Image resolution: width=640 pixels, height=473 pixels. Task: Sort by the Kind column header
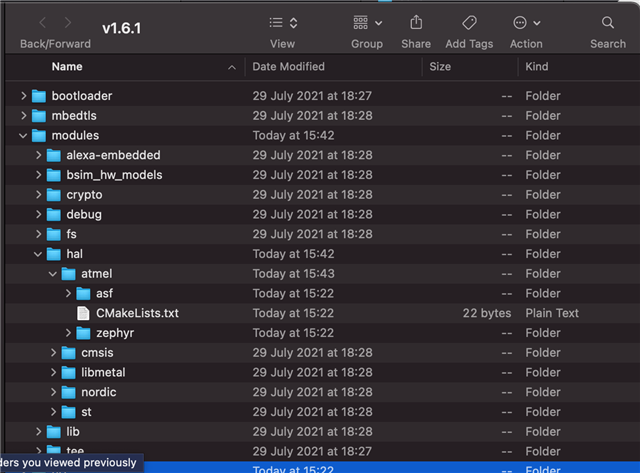[538, 67]
